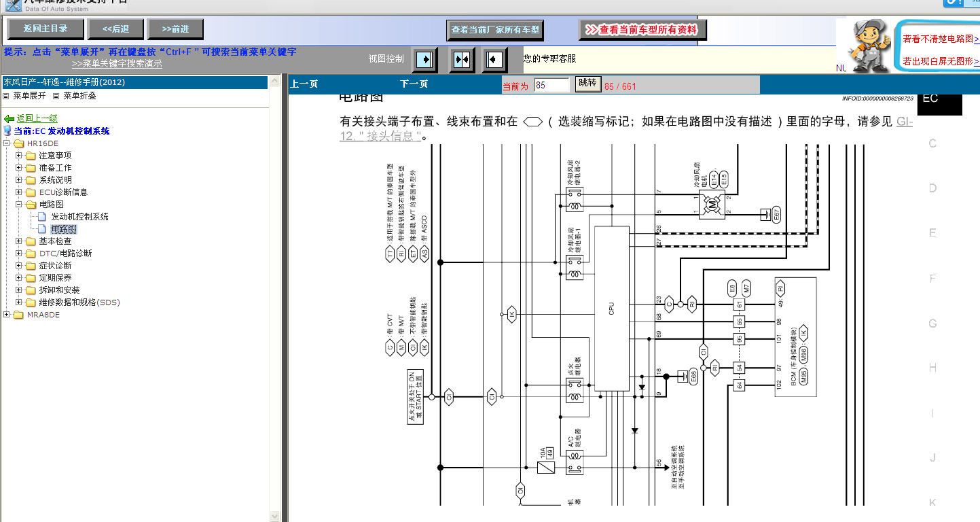Click the list icon beside 菜单展开
This screenshot has height=522, width=980.
coord(6,97)
